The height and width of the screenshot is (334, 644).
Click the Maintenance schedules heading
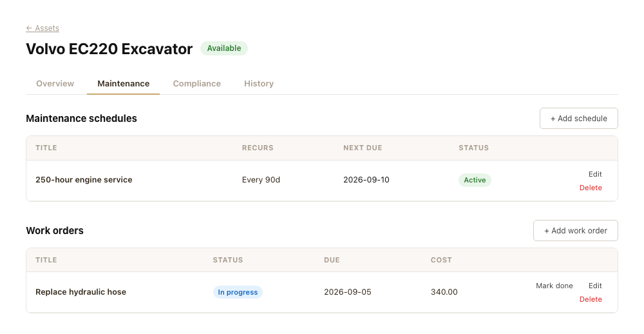(81, 119)
